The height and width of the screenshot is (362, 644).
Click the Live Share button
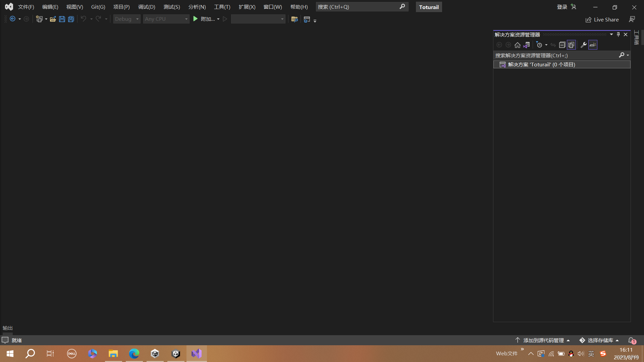[x=602, y=19]
